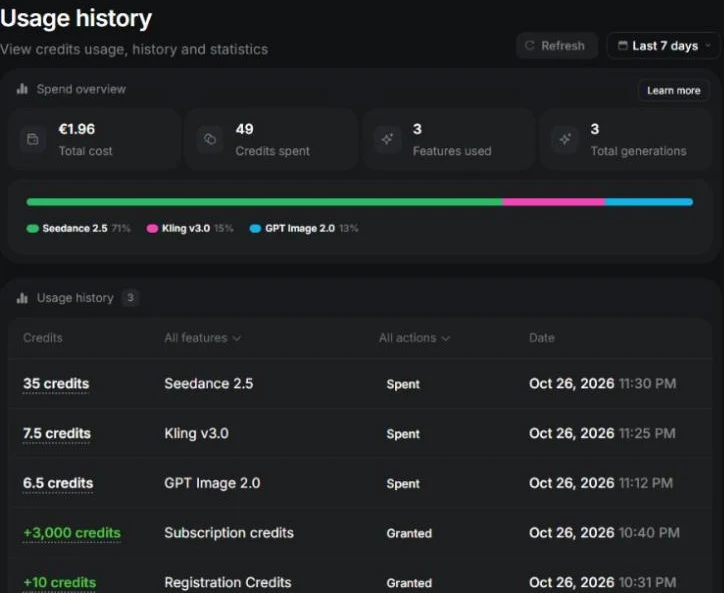The height and width of the screenshot is (593, 724).
Task: Click the pink segment of usage bar
Action: 554,202
